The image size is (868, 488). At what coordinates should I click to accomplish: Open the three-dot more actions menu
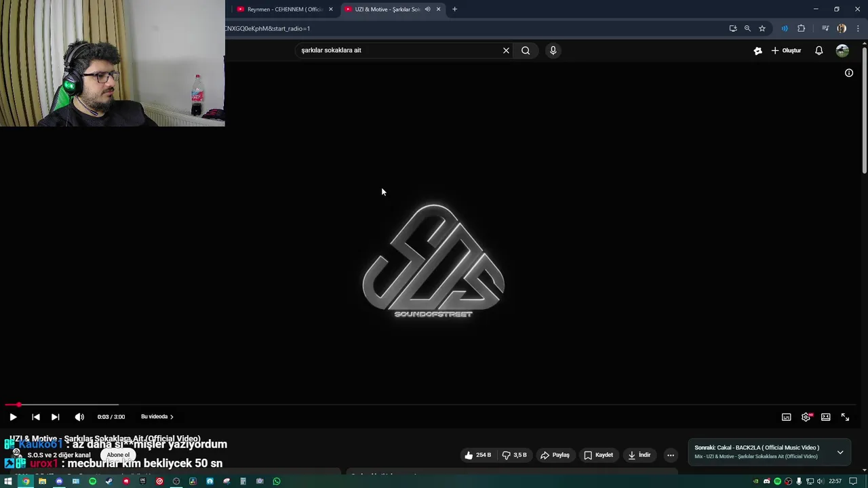[x=671, y=455]
